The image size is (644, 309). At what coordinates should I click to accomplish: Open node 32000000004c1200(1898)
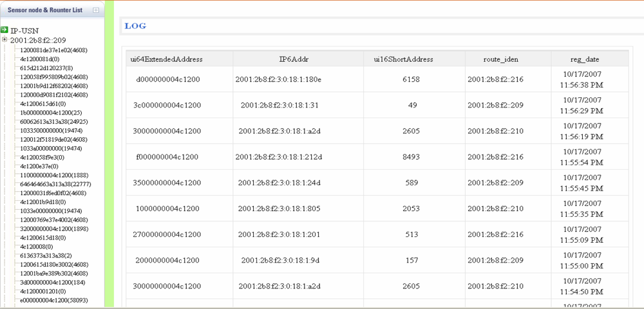point(54,229)
